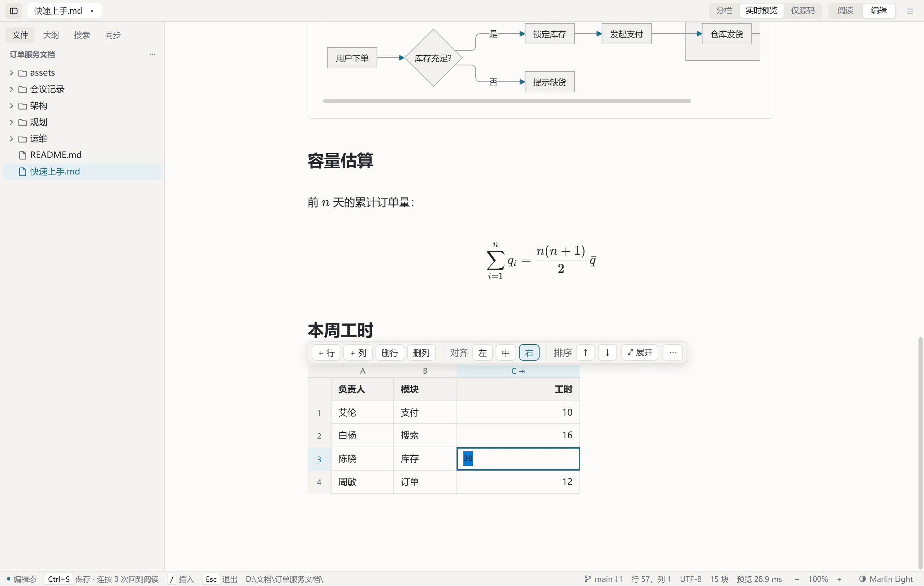Zoom in with the plus button
924x586 pixels.
839,579
